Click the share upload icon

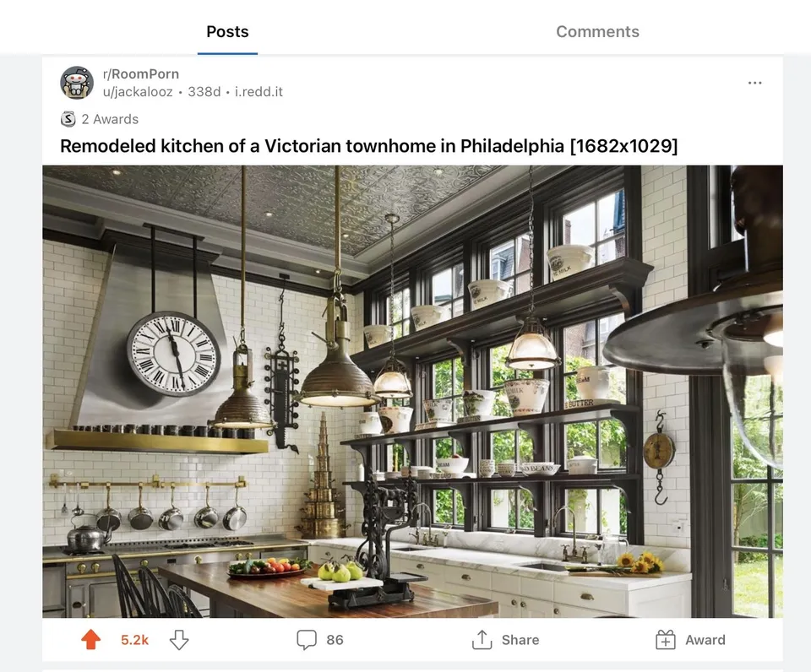482,639
